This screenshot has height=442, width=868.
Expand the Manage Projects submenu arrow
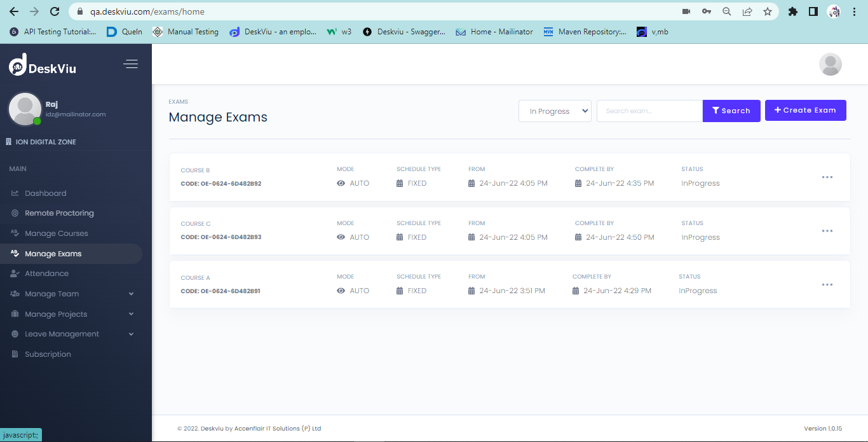tap(132, 314)
